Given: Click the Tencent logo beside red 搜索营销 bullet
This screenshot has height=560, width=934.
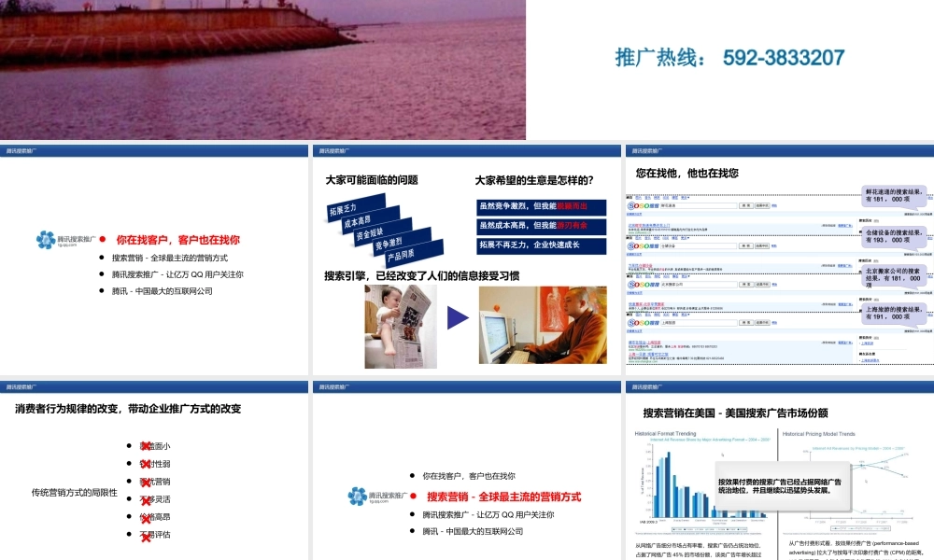Looking at the screenshot, I should tap(377, 497).
